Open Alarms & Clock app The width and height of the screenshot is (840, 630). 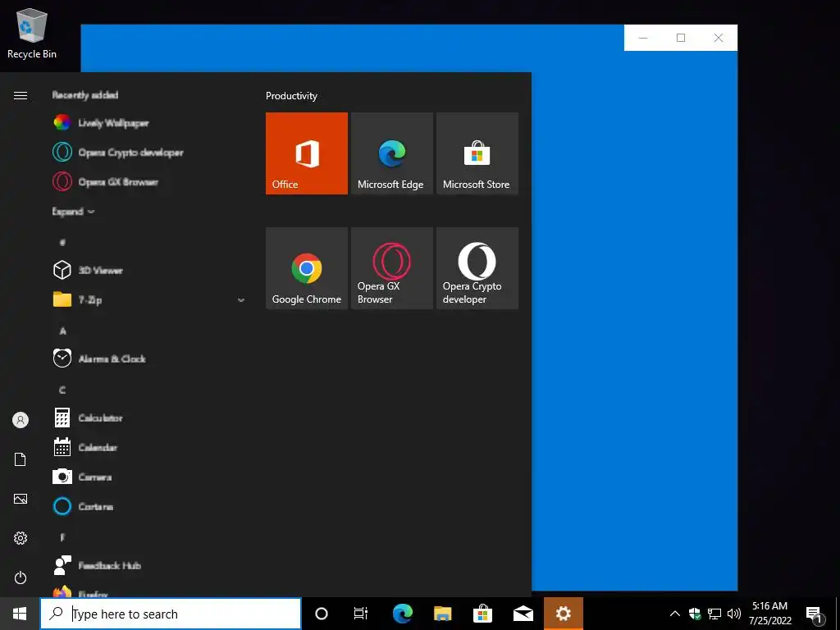150,358
